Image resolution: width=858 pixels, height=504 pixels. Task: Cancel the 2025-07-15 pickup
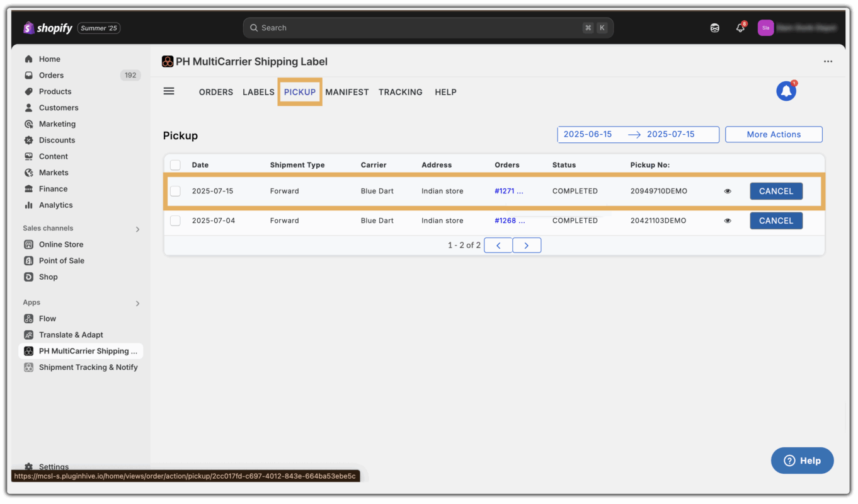point(776,191)
